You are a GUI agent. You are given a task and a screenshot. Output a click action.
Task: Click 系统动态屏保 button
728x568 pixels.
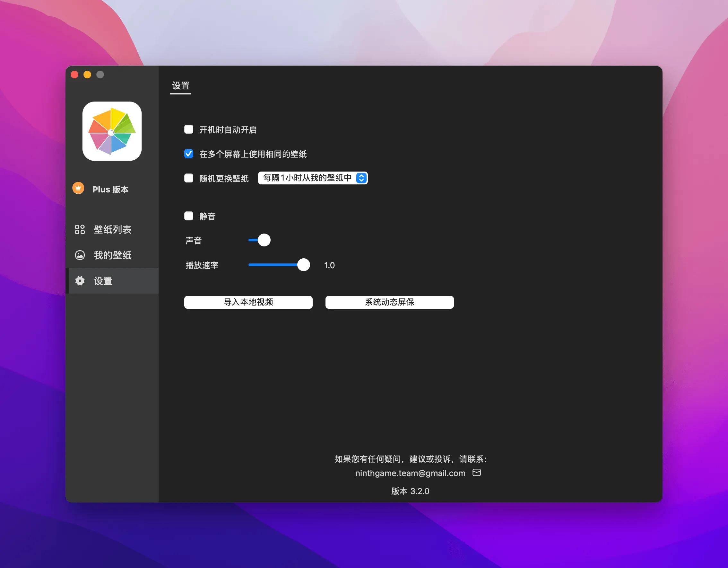pos(389,302)
